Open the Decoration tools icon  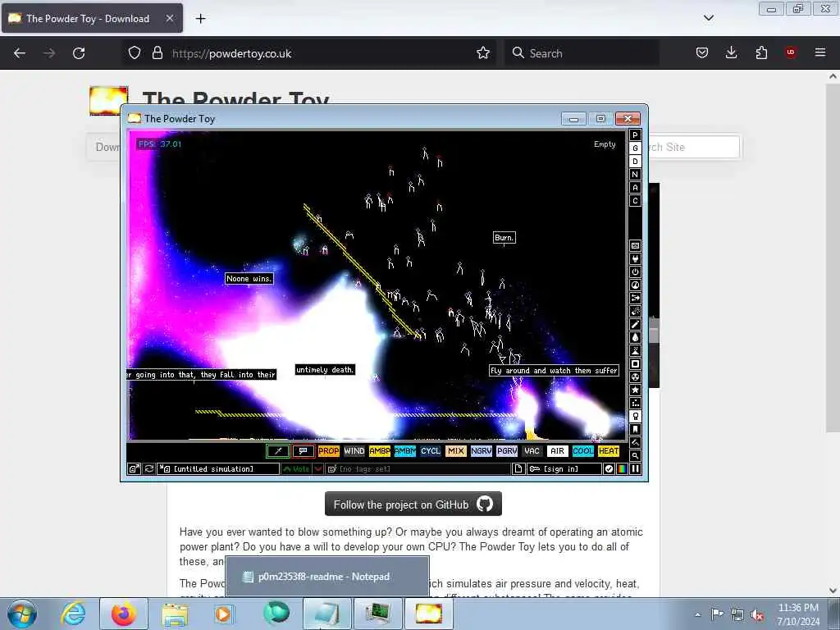point(635,442)
